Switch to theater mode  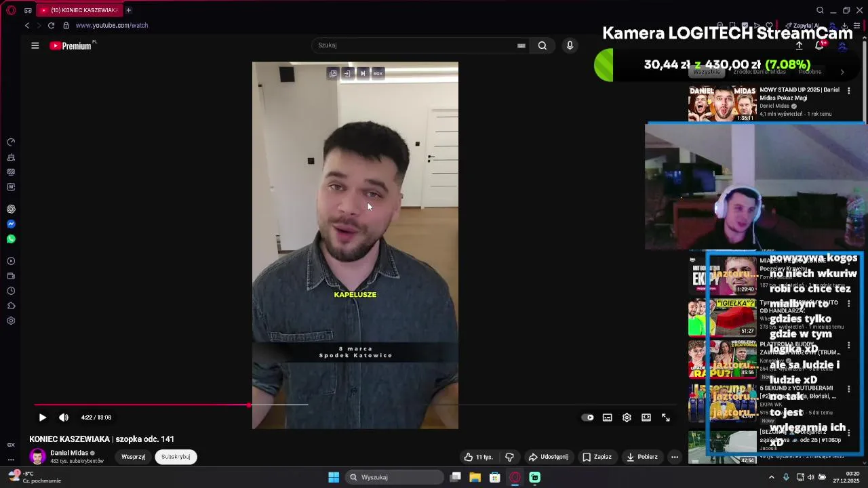(x=646, y=418)
